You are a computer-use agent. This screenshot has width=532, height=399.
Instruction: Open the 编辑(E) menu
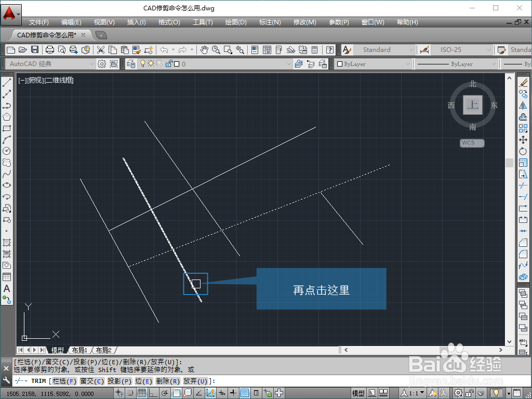(71, 22)
